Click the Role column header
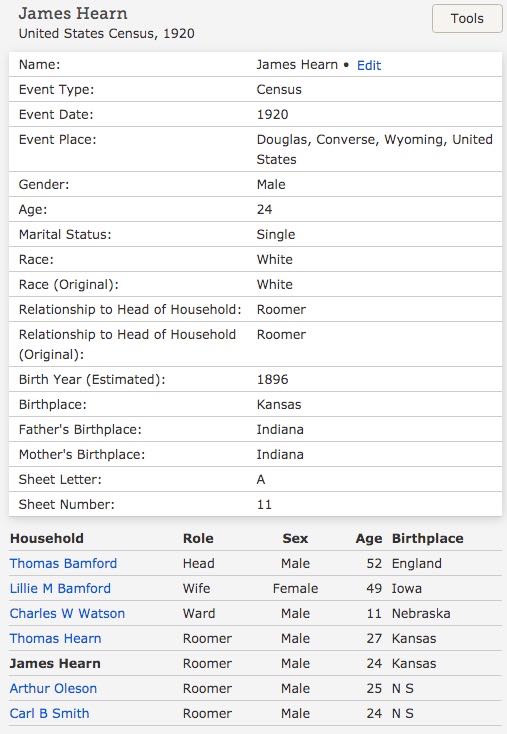507x734 pixels. [x=198, y=538]
